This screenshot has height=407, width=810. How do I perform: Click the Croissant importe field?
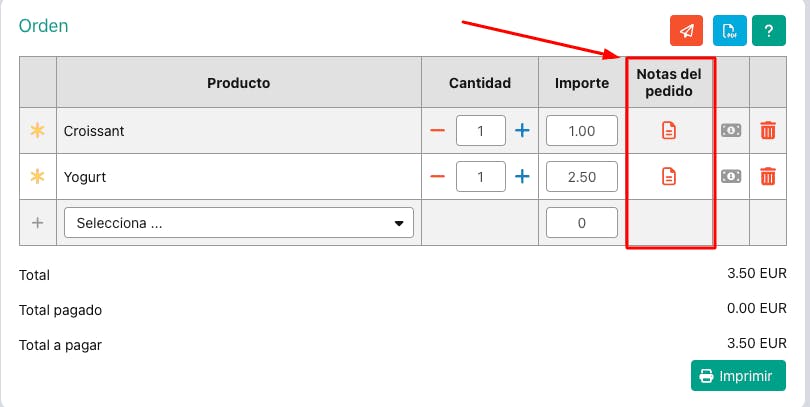[x=581, y=131]
